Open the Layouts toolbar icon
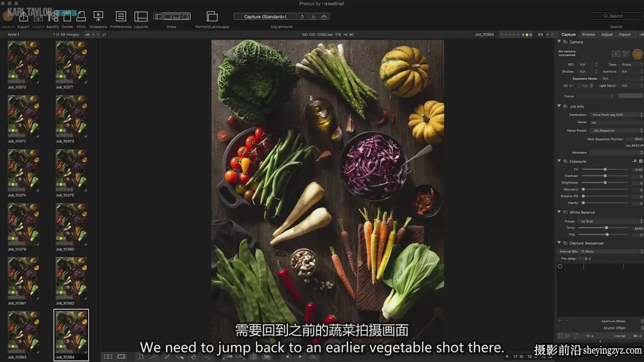 click(141, 17)
